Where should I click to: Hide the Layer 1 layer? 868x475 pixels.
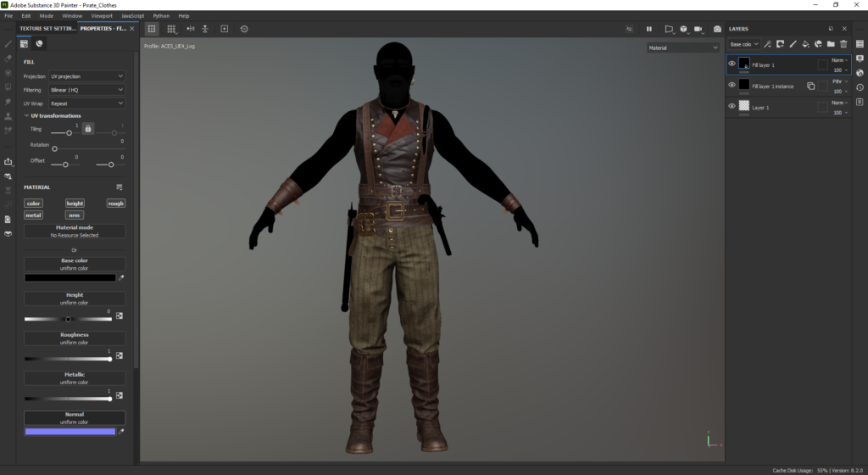tap(732, 106)
